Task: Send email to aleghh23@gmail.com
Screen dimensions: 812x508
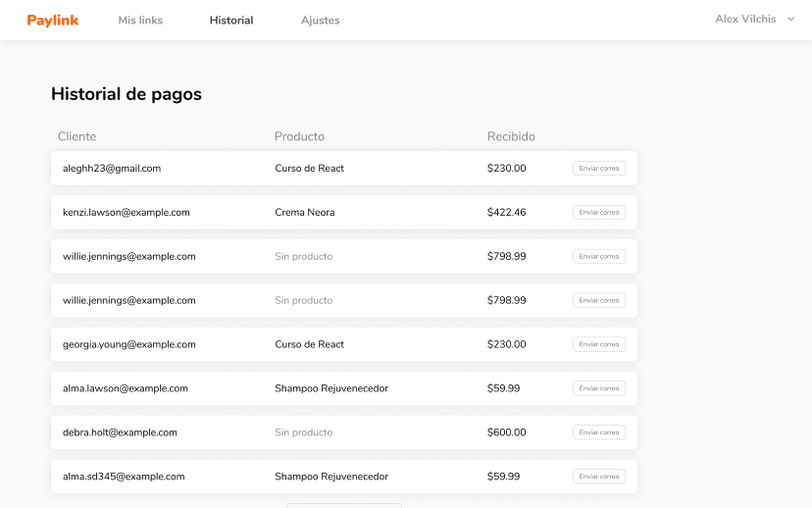Action: coord(599,169)
